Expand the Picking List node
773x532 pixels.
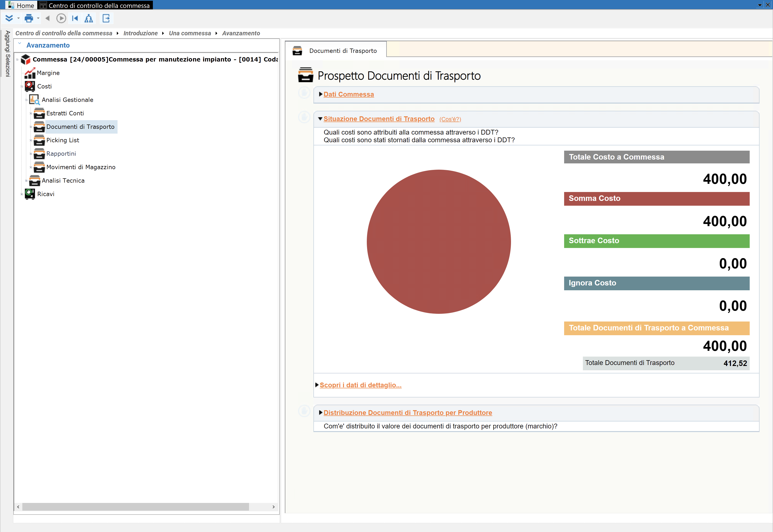[x=31, y=140]
